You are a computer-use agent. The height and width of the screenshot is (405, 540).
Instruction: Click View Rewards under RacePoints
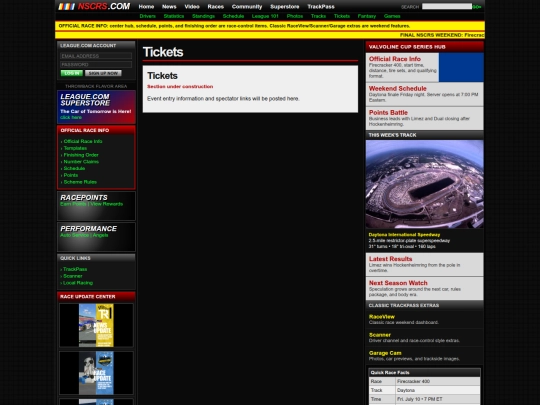[x=106, y=204]
